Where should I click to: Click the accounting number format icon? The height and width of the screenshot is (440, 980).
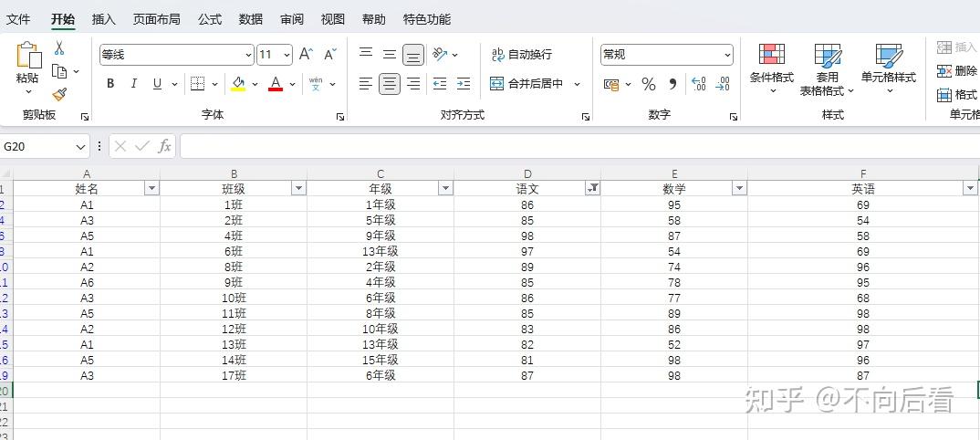[x=611, y=84]
